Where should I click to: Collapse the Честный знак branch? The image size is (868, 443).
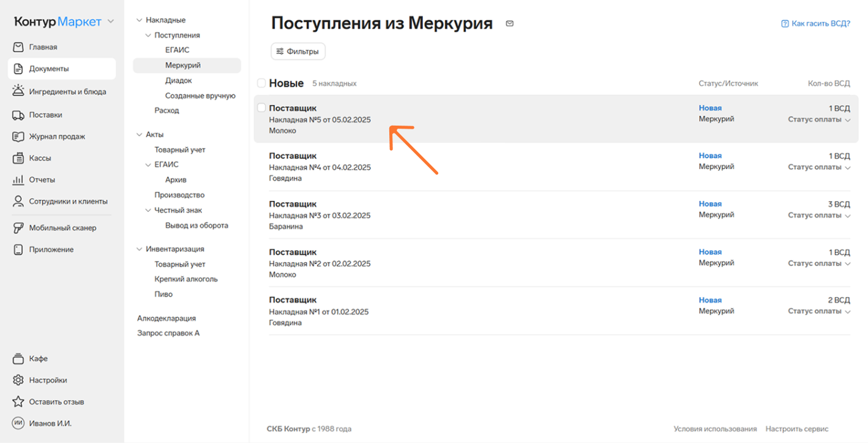[x=148, y=210]
